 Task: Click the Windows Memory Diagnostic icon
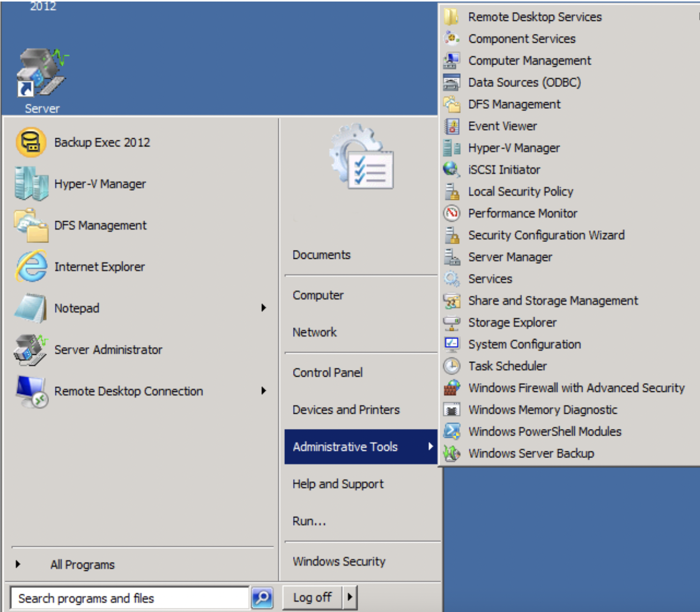(x=451, y=410)
